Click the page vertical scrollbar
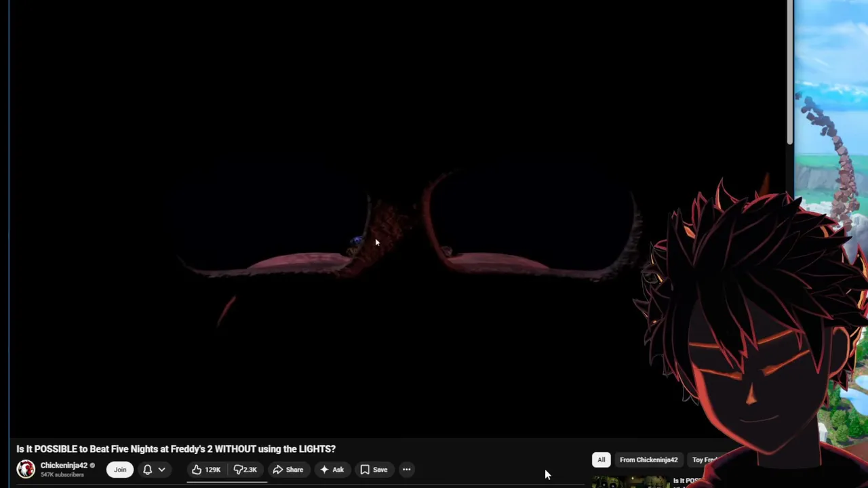Image resolution: width=868 pixels, height=488 pixels. (x=790, y=72)
